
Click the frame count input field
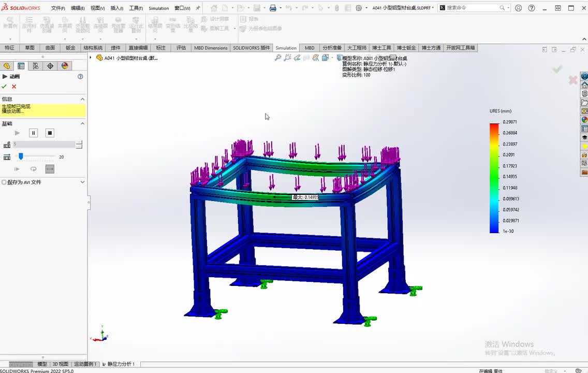click(x=44, y=144)
